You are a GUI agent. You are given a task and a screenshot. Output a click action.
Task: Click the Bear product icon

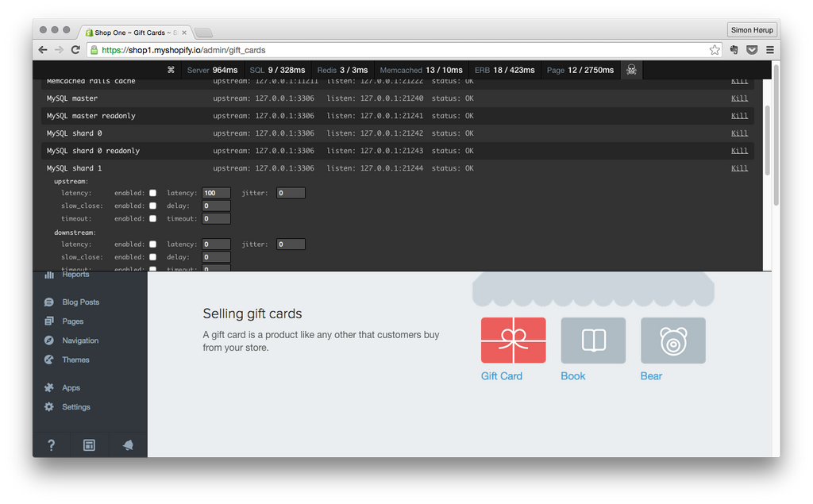click(672, 340)
